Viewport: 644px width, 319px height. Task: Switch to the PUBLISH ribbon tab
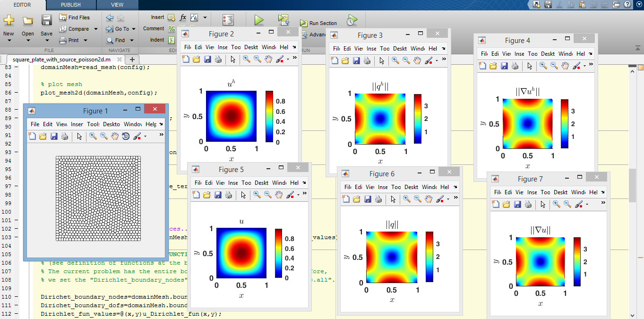[70, 5]
